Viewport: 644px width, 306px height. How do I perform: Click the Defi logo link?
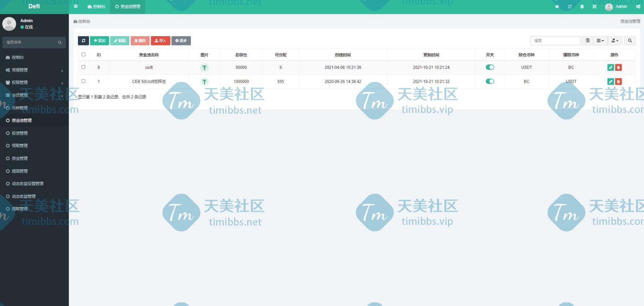pyautogui.click(x=34, y=6)
